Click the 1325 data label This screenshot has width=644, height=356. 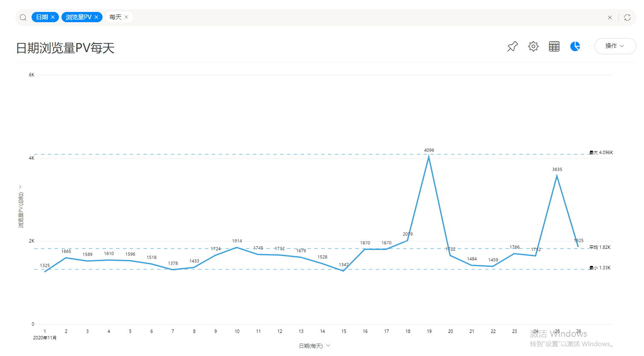(x=45, y=266)
